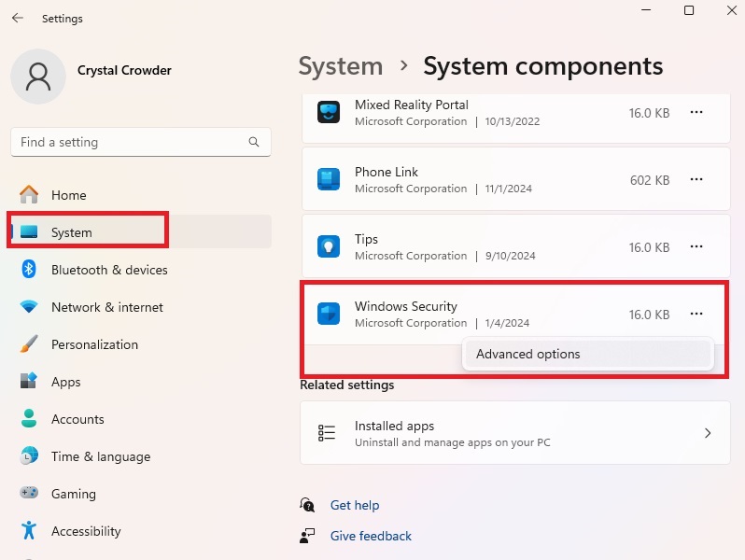Click the Give feedback person icon
This screenshot has width=745, height=560.
coord(307,536)
